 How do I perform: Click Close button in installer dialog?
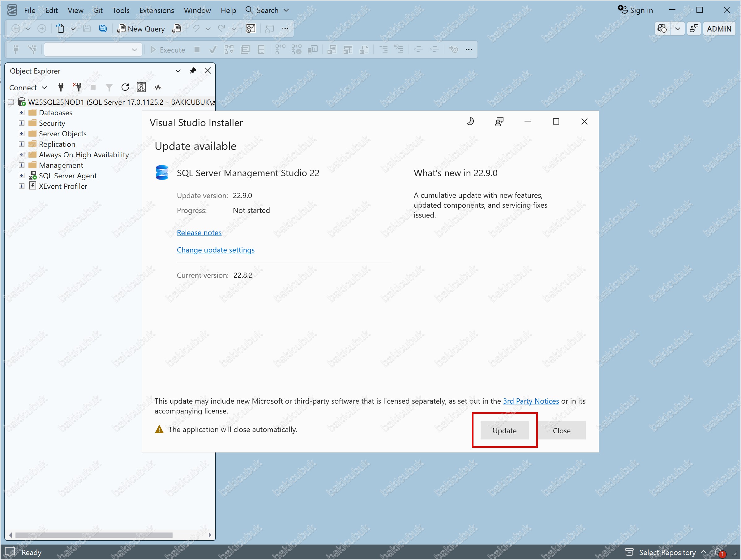pos(561,431)
